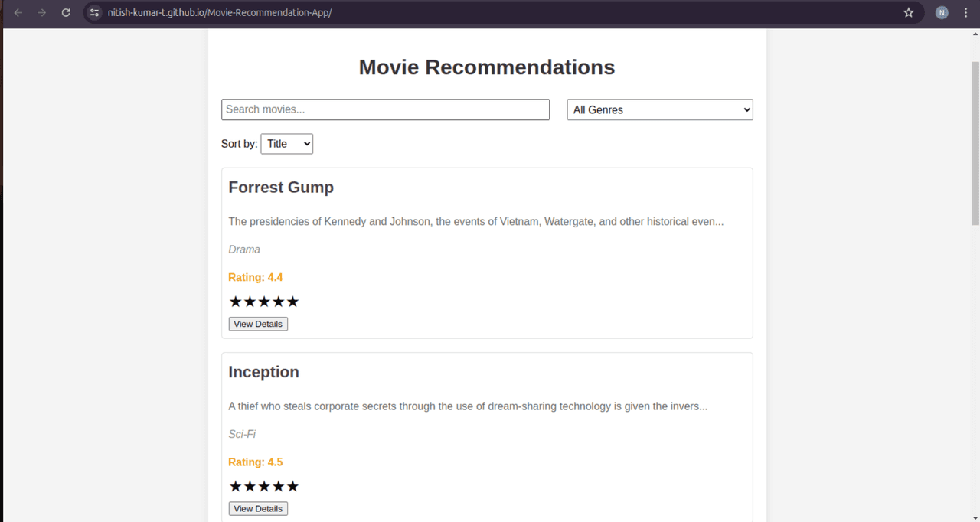Viewport: 980px width, 522px height.
Task: View Details for Forrest Gump
Action: [x=258, y=324]
